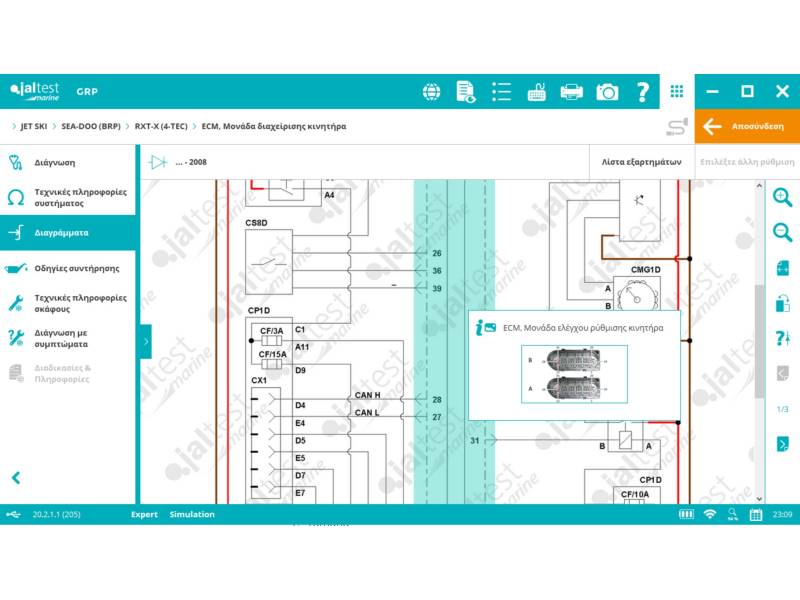
Task: Print the diagram using printer icon
Action: [x=571, y=92]
